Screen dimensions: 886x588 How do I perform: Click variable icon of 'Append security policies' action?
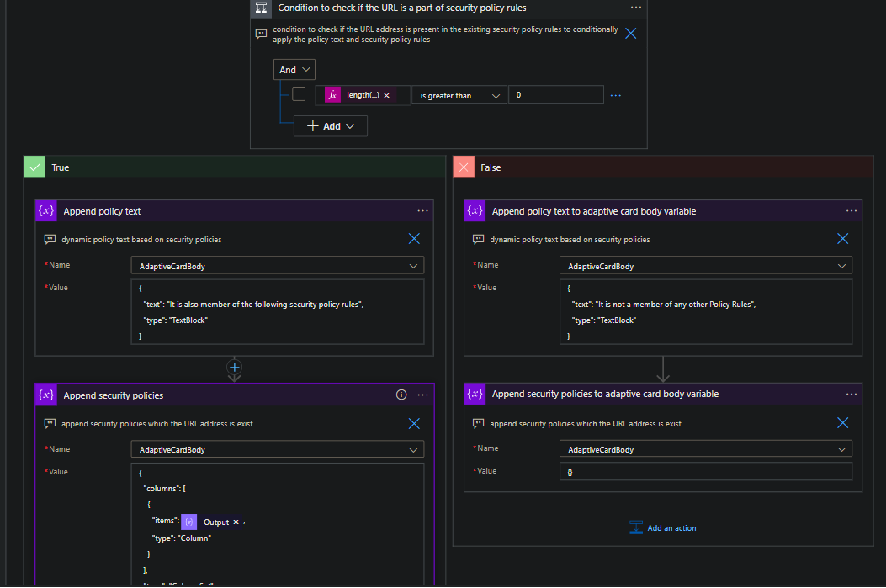click(x=45, y=395)
